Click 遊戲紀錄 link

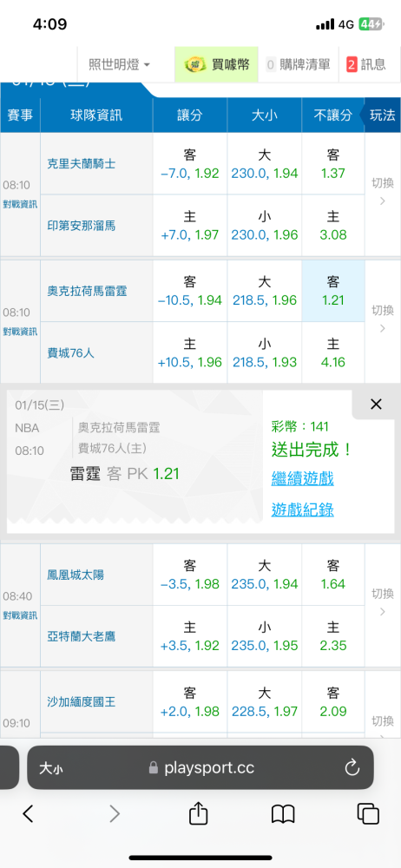click(x=302, y=510)
